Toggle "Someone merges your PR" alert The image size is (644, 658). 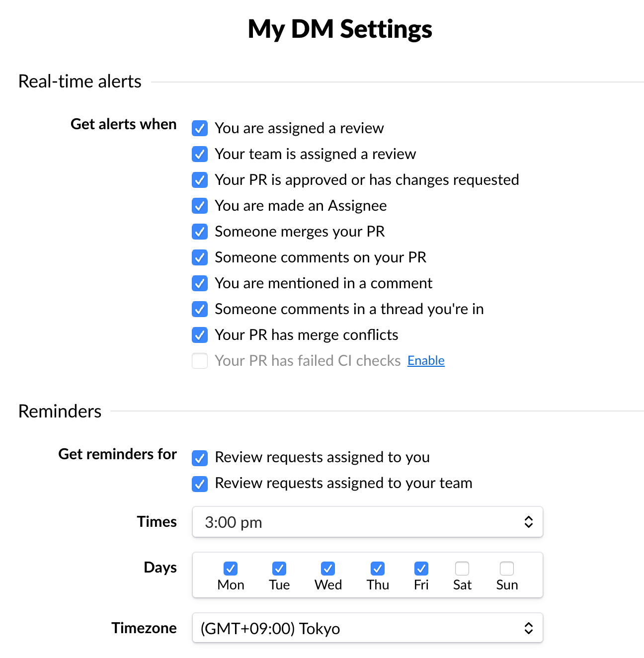pyautogui.click(x=200, y=232)
